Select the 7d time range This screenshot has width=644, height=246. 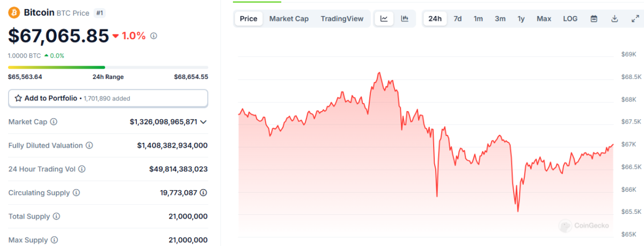(x=457, y=19)
